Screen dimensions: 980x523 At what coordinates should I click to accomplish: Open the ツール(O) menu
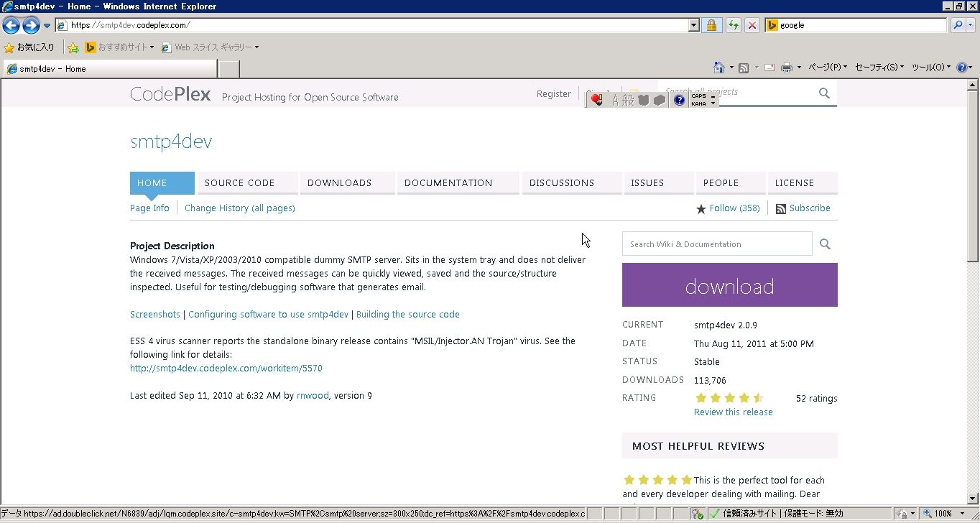pyautogui.click(x=930, y=68)
